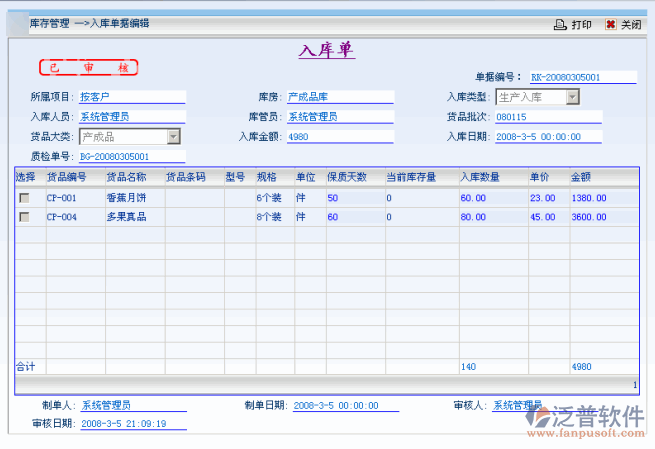Click the red 已审核 approval stamp
Image resolution: width=655 pixels, height=449 pixels.
[x=88, y=68]
